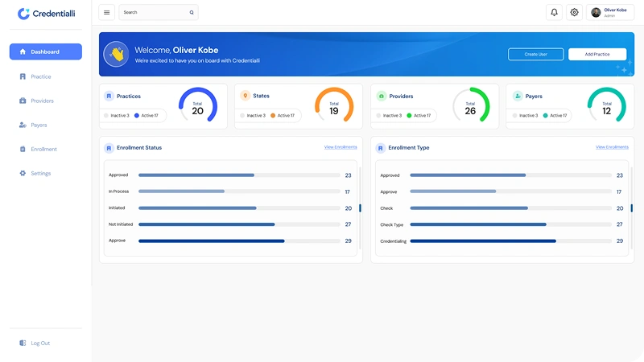Open Dashboard in the sidebar
The height and width of the screenshot is (362, 644).
(x=45, y=51)
